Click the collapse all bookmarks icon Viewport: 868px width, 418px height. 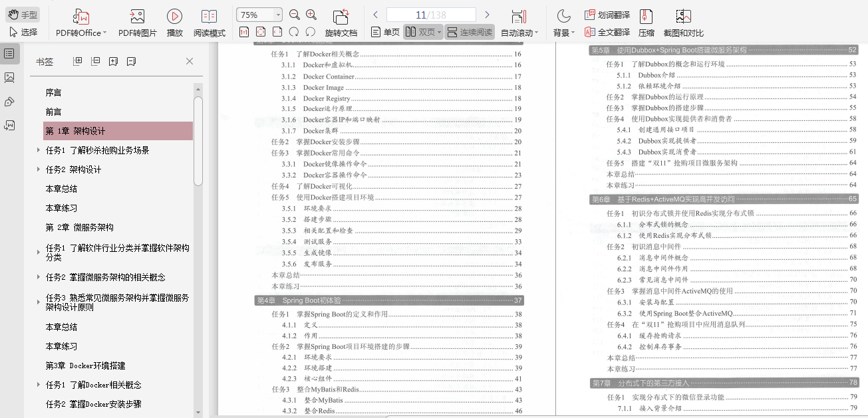[x=95, y=61]
